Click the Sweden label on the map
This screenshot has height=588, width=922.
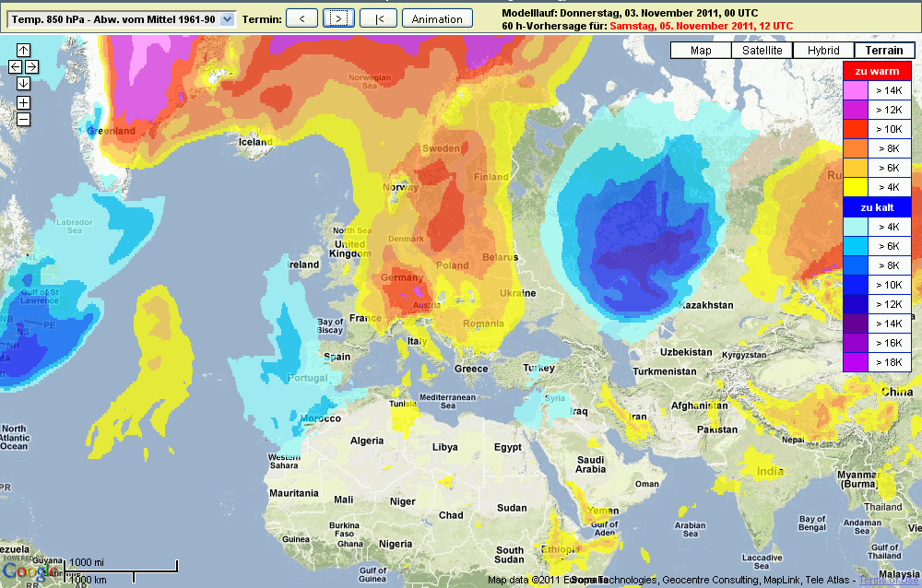pyautogui.click(x=441, y=148)
